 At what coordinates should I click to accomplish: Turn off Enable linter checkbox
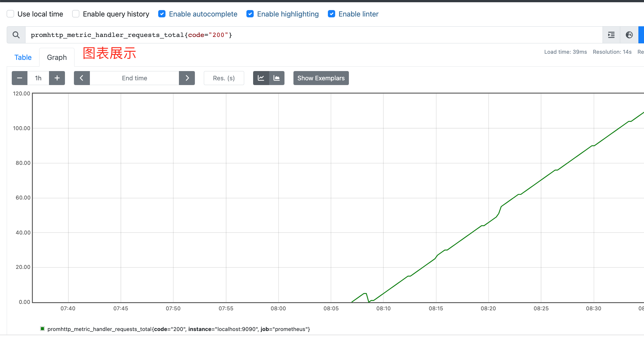click(x=332, y=14)
